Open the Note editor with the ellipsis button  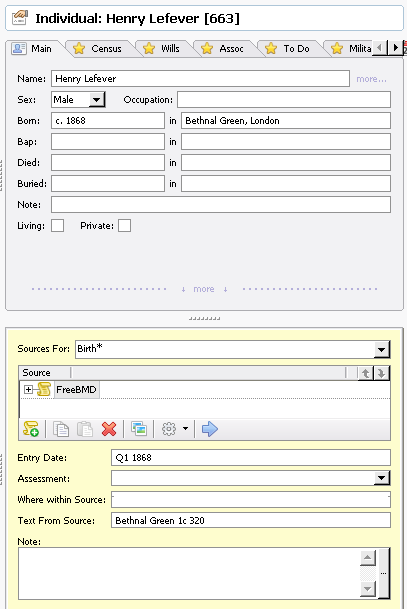pos(384,574)
